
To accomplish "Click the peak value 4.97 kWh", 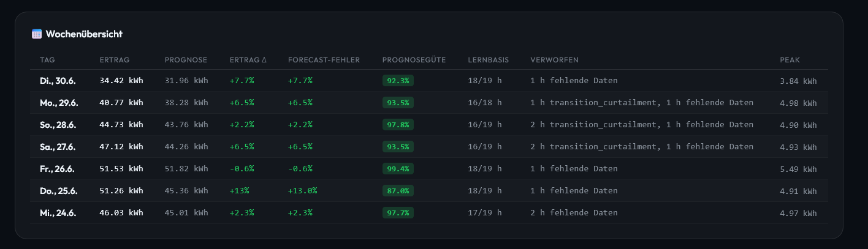I will coord(798,213).
